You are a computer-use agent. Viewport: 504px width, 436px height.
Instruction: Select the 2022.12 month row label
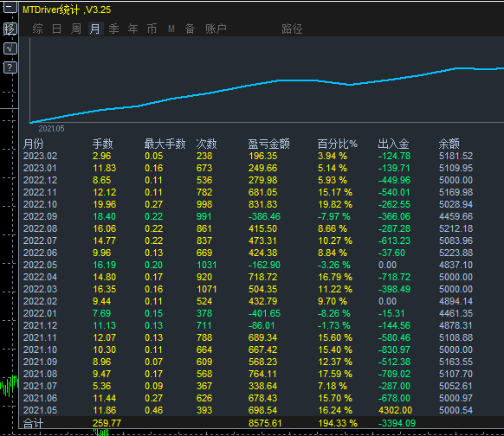point(40,180)
